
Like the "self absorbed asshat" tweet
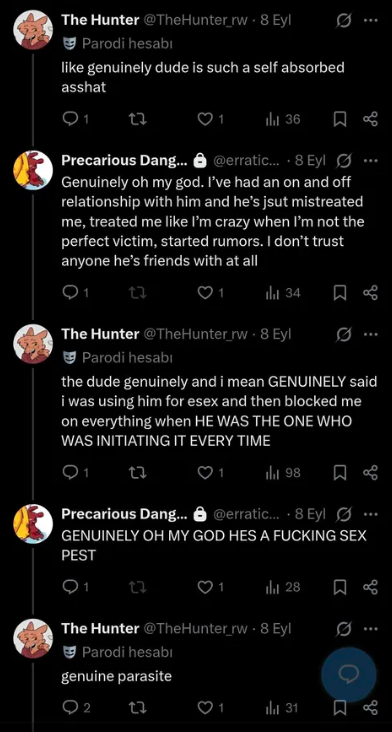(x=210, y=120)
